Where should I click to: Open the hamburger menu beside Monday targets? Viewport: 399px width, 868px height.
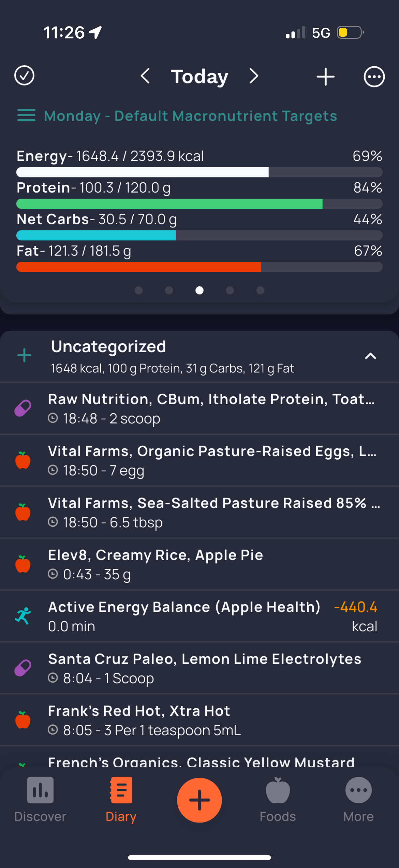[x=26, y=116]
